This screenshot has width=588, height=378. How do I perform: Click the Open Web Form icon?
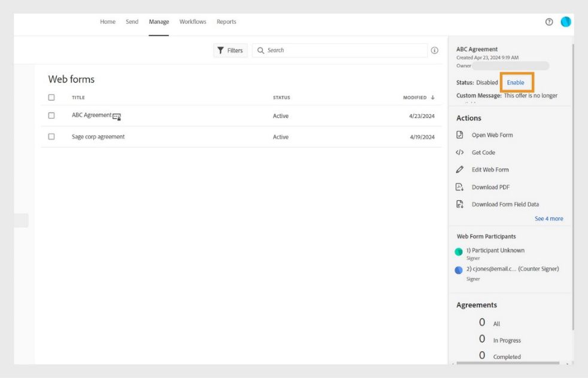click(x=460, y=135)
